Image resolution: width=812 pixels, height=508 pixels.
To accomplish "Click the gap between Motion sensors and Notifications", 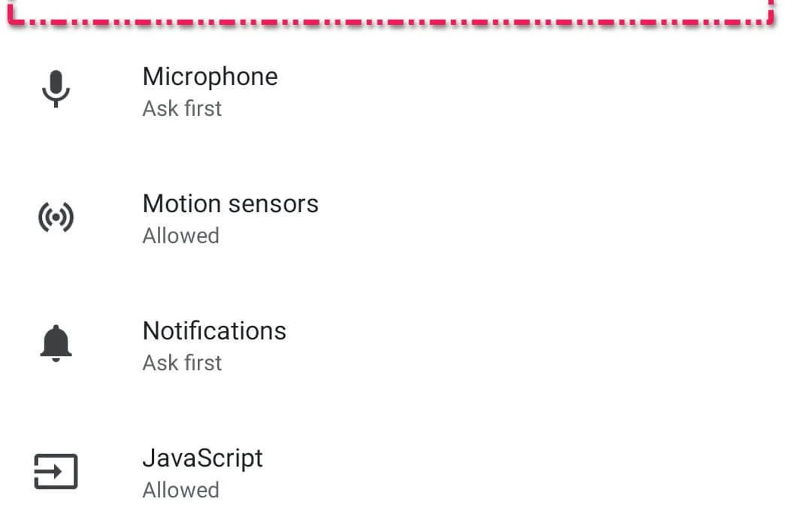I will [406, 281].
